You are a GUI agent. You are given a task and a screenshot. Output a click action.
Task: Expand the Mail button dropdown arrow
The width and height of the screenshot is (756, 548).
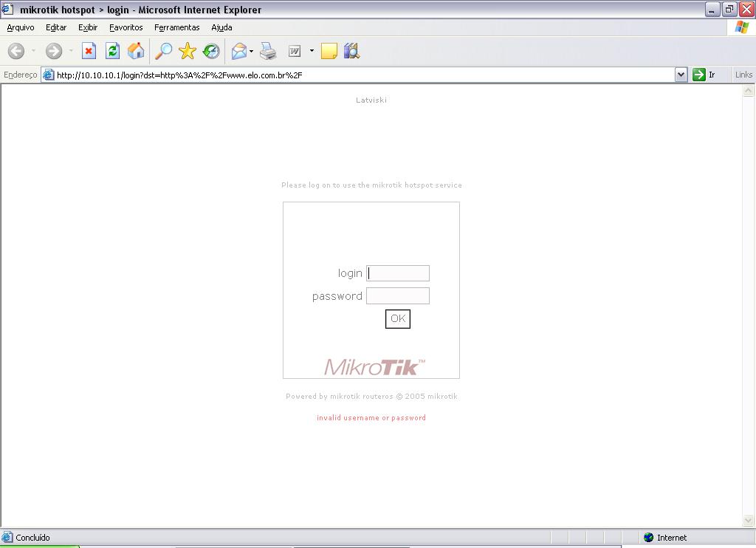pos(251,51)
